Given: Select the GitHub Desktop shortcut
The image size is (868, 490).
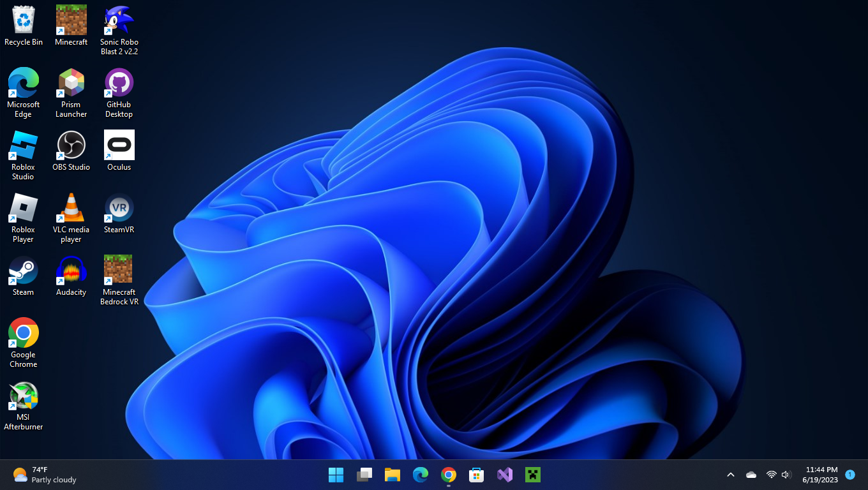Looking at the screenshot, I should (x=119, y=93).
